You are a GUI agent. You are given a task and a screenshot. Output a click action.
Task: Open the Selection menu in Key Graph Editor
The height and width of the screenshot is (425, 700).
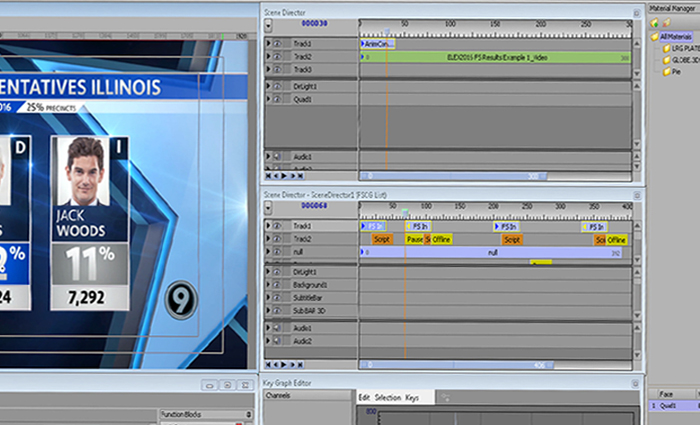[388, 398]
